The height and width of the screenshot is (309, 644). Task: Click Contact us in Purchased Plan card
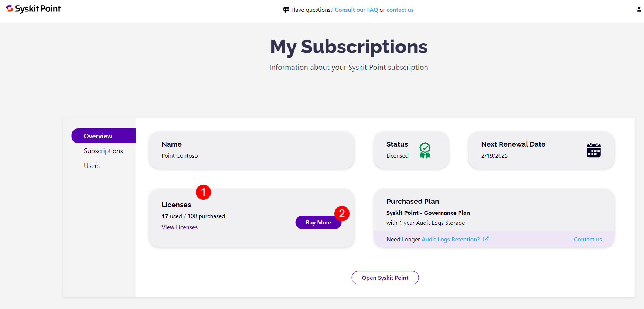tap(587, 239)
